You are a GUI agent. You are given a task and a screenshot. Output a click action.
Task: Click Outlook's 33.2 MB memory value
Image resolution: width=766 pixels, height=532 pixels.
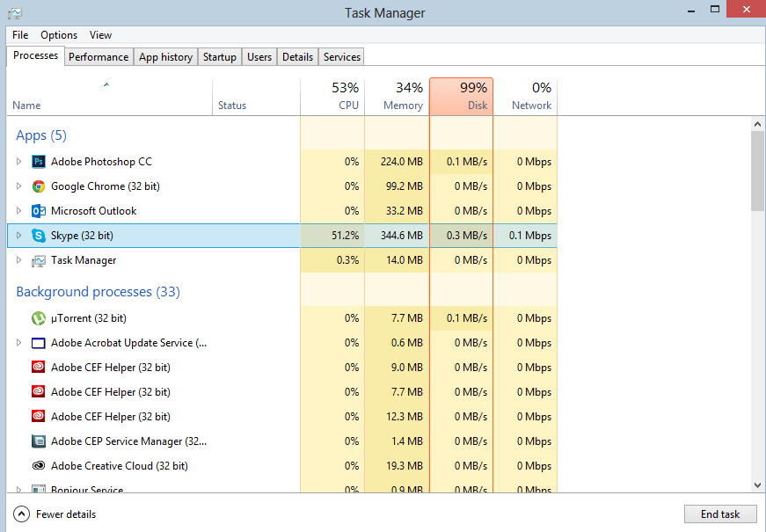pyautogui.click(x=405, y=211)
